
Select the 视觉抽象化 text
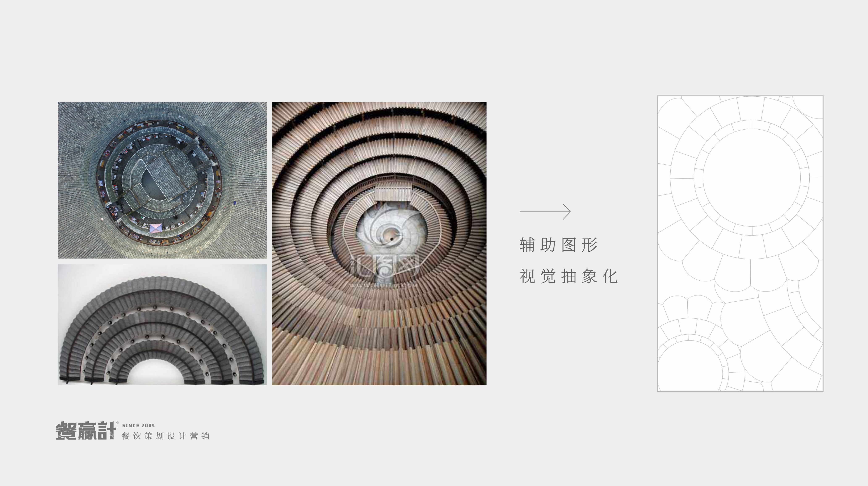(569, 276)
